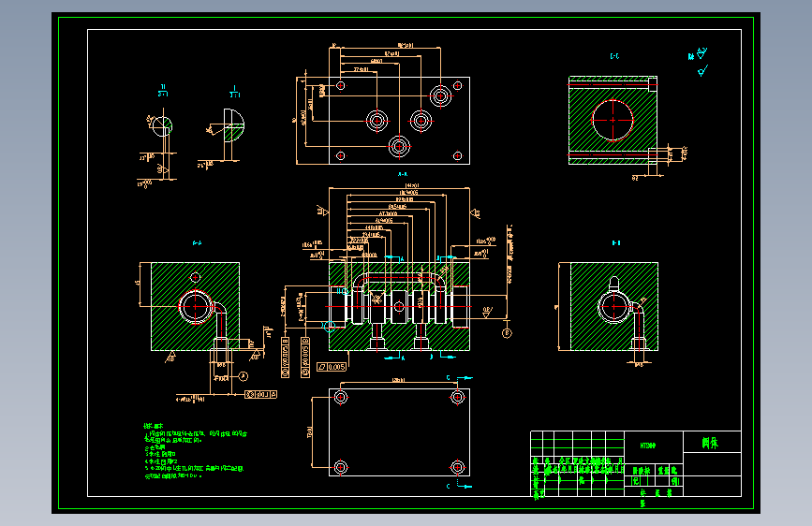Image resolution: width=812 pixels, height=526 pixels.
Task: Click the bottom-left small hole in top view
Action: [341, 155]
